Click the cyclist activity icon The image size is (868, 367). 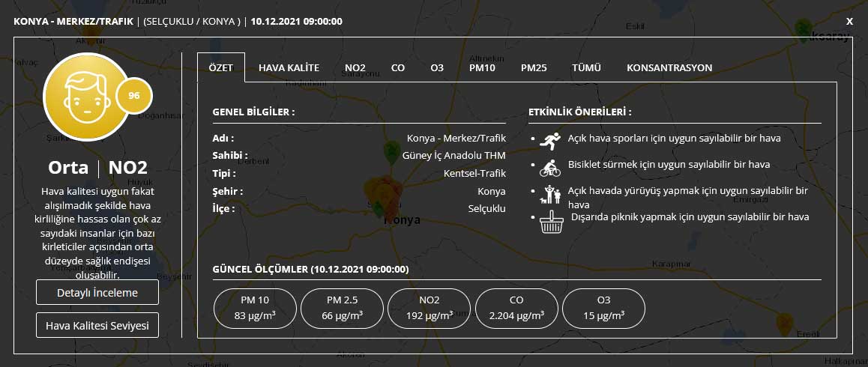point(549,166)
